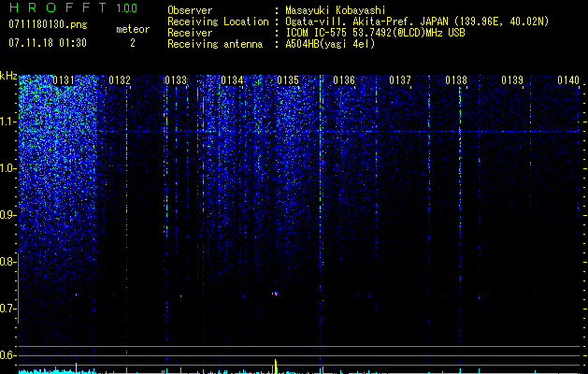Click the Observer name Masayuki Kobayashi
588x374 pixels.
pyautogui.click(x=336, y=10)
